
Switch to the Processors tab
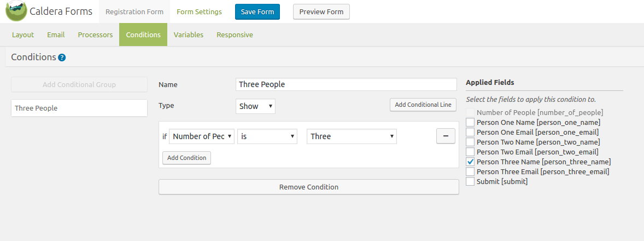click(x=95, y=35)
